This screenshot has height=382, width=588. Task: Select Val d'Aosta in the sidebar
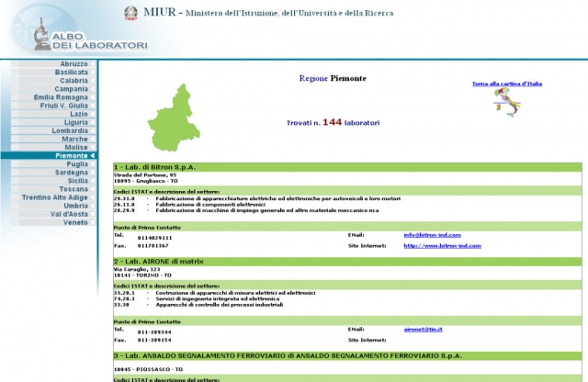[x=69, y=214]
